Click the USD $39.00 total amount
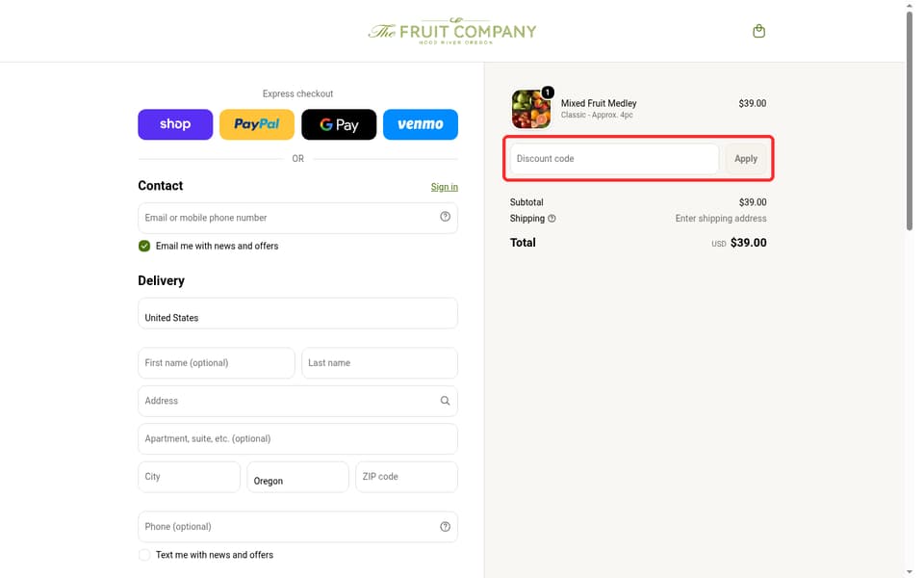Image resolution: width=924 pixels, height=578 pixels. pyautogui.click(x=739, y=243)
